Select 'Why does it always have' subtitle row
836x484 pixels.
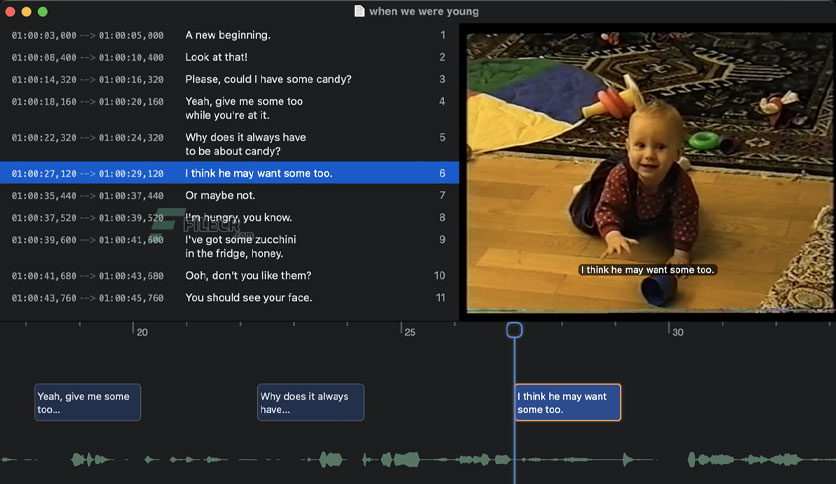click(x=229, y=144)
